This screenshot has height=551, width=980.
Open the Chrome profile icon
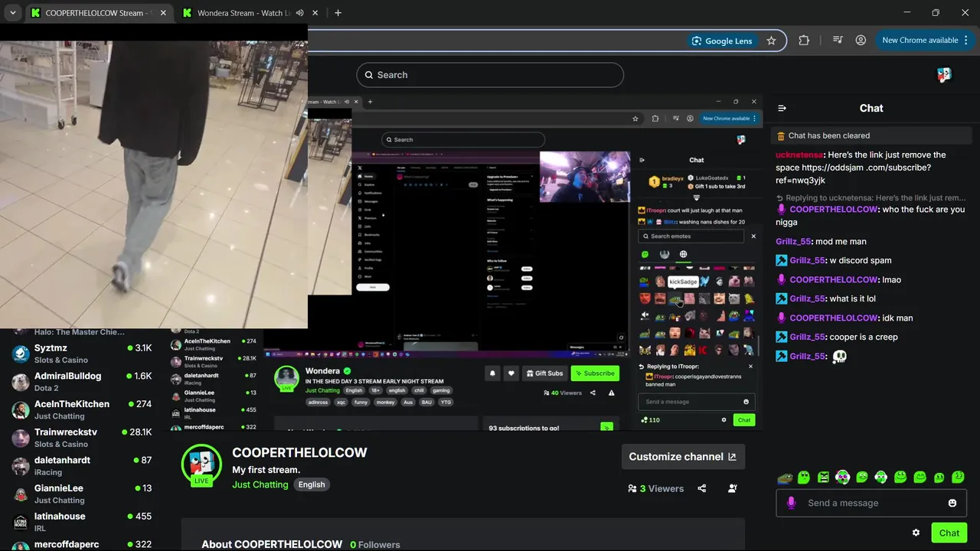point(861,41)
